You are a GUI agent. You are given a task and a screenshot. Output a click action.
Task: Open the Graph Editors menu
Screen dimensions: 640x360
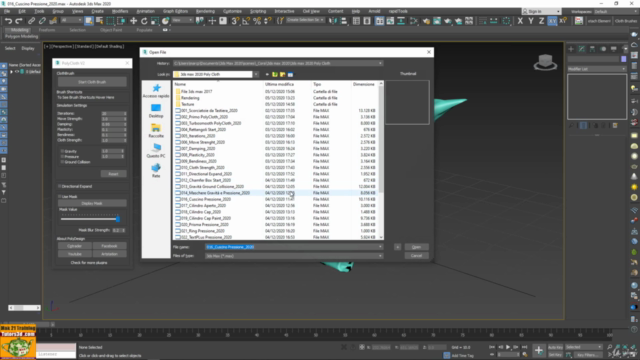click(x=176, y=11)
